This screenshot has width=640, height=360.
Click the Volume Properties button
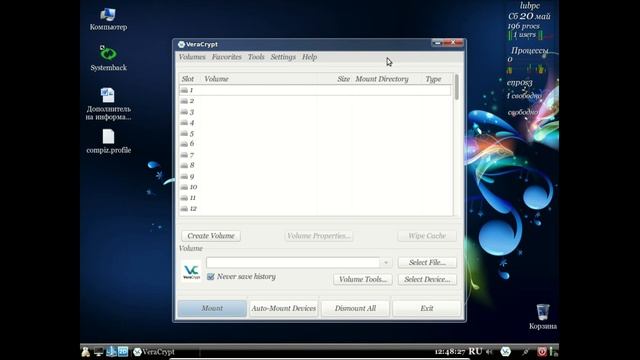pyautogui.click(x=319, y=236)
